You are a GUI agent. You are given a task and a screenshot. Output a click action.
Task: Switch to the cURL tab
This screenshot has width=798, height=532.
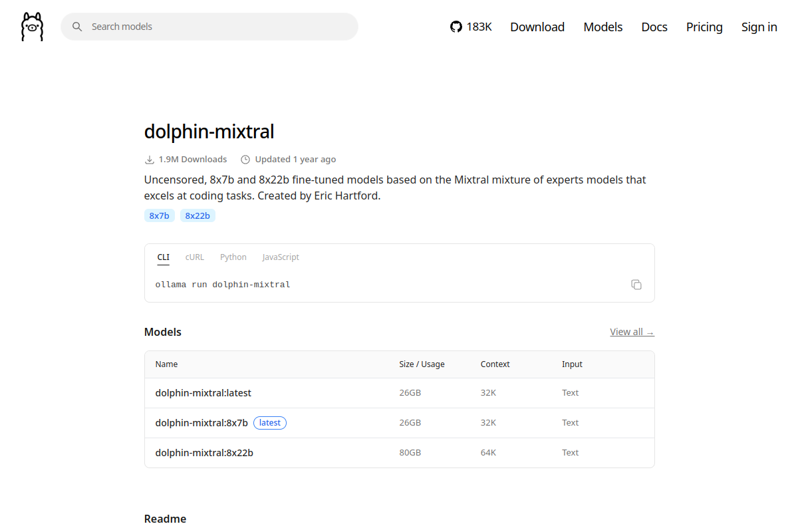pos(195,257)
